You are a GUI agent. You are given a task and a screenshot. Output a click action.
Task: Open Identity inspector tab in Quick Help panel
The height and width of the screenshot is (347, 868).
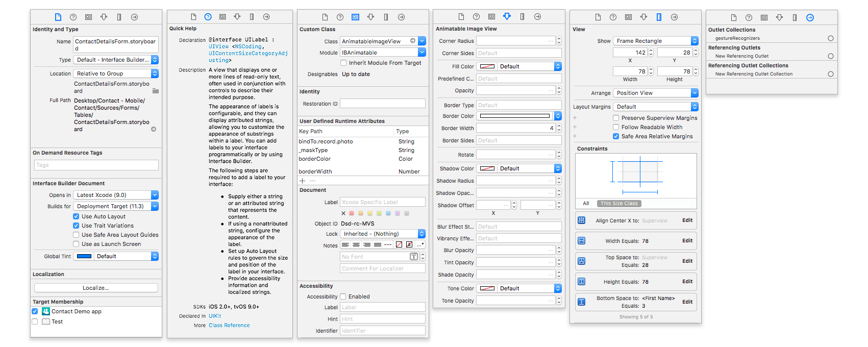point(222,17)
